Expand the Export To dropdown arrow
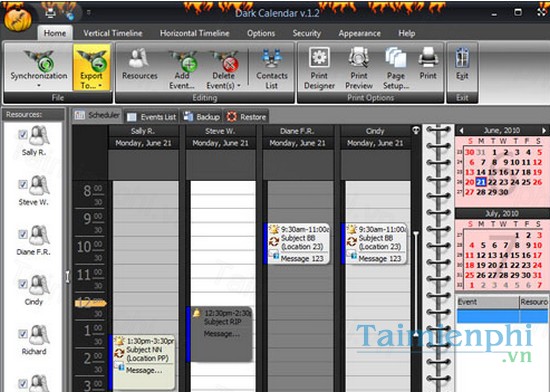Viewport: 550px width, 392px height. point(100,86)
